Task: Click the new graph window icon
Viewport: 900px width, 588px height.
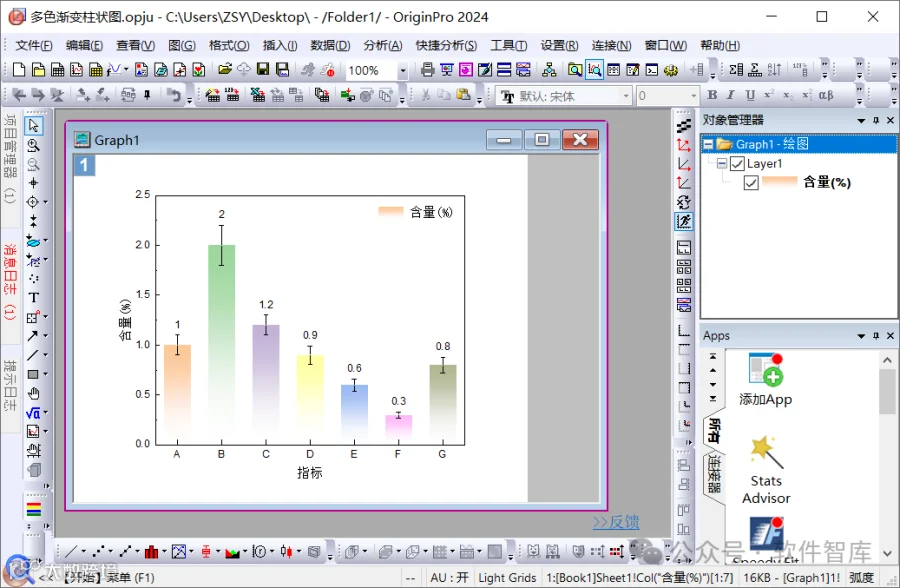Action: coord(76,70)
